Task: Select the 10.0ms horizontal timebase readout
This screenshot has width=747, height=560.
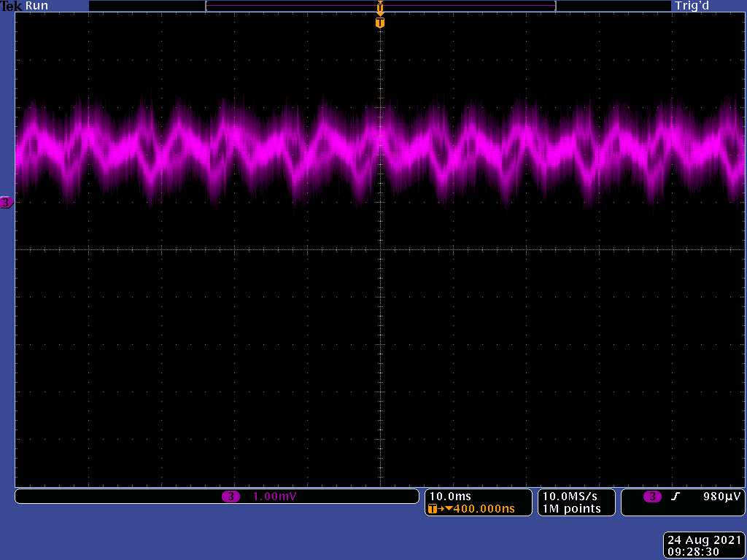Action: (x=449, y=497)
